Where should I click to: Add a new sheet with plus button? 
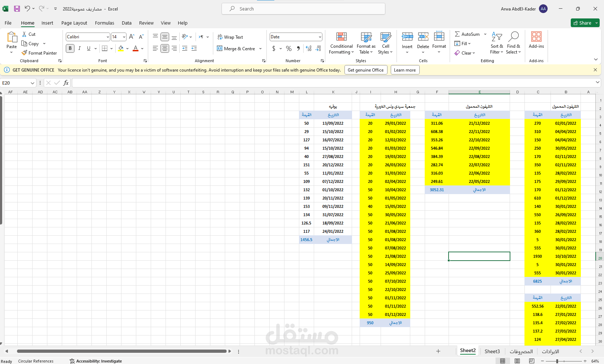point(438,351)
